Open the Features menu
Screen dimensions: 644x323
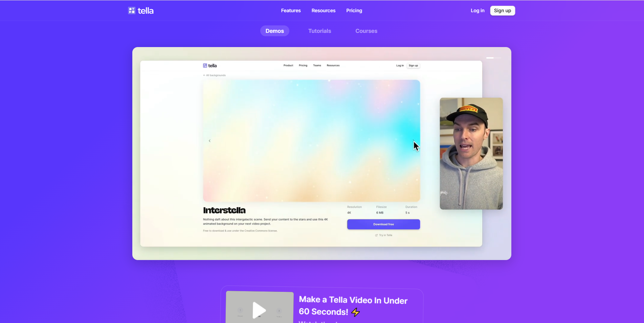pos(291,10)
